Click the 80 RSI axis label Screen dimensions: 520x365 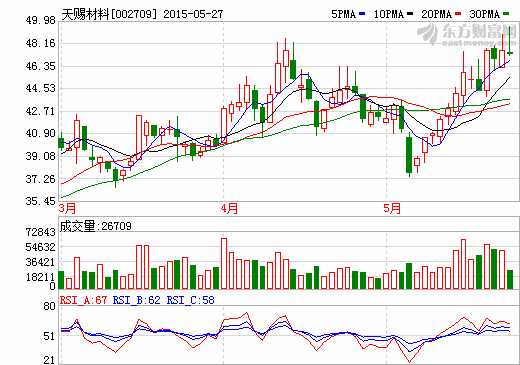tap(49, 306)
